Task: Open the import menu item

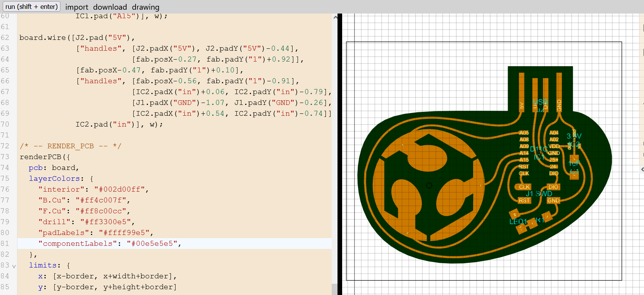Action: (77, 7)
